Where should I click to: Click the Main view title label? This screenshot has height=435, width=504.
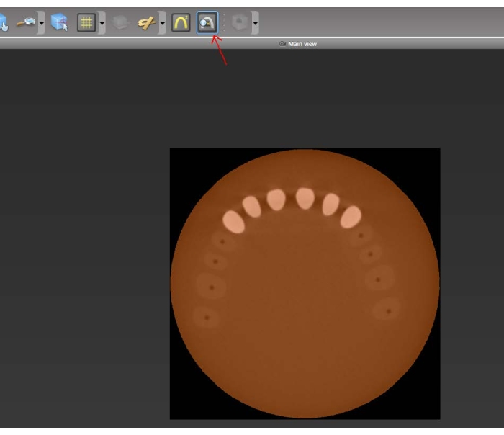click(x=302, y=44)
